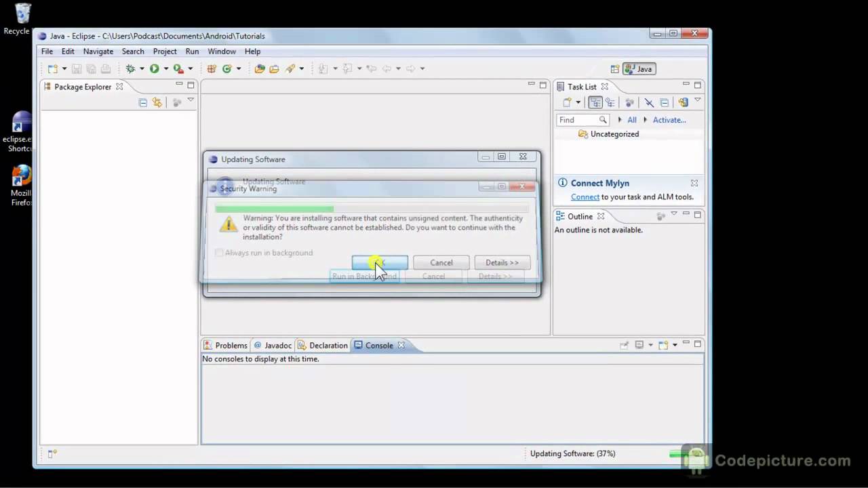The image size is (868, 488).
Task: Click the New Task icon in Task List
Action: coord(568,102)
